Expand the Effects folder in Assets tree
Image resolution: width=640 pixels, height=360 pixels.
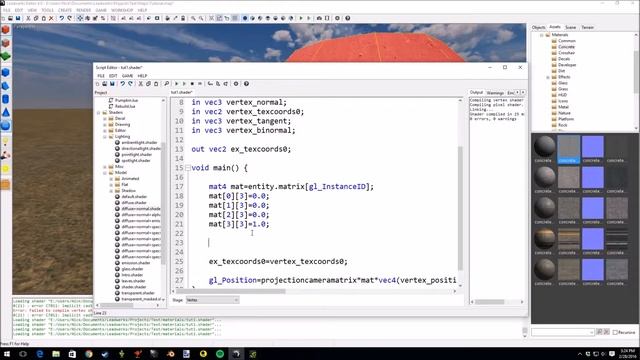pyautogui.click(x=548, y=77)
